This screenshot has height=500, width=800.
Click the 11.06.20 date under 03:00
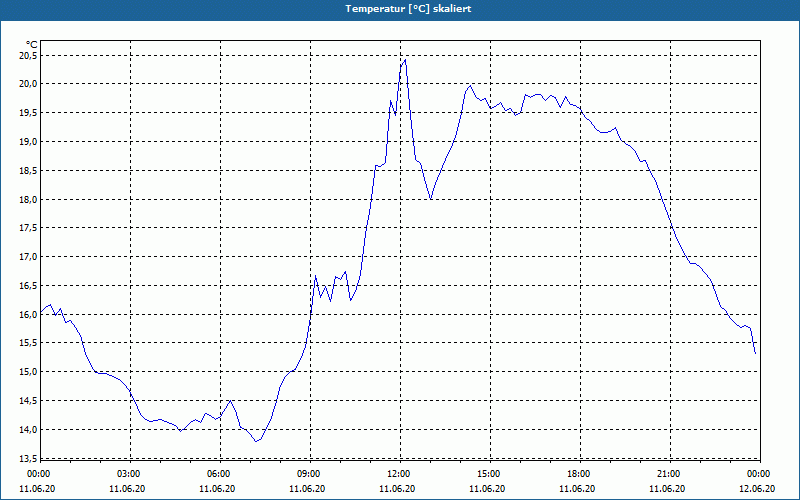pyautogui.click(x=127, y=489)
